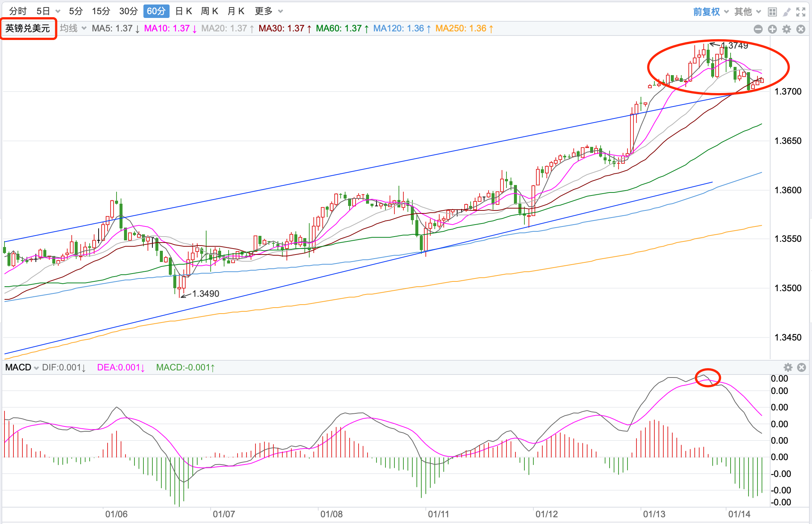The width and height of the screenshot is (812, 524).
Task: Select the 分时 intraday tab
Action: click(x=18, y=11)
